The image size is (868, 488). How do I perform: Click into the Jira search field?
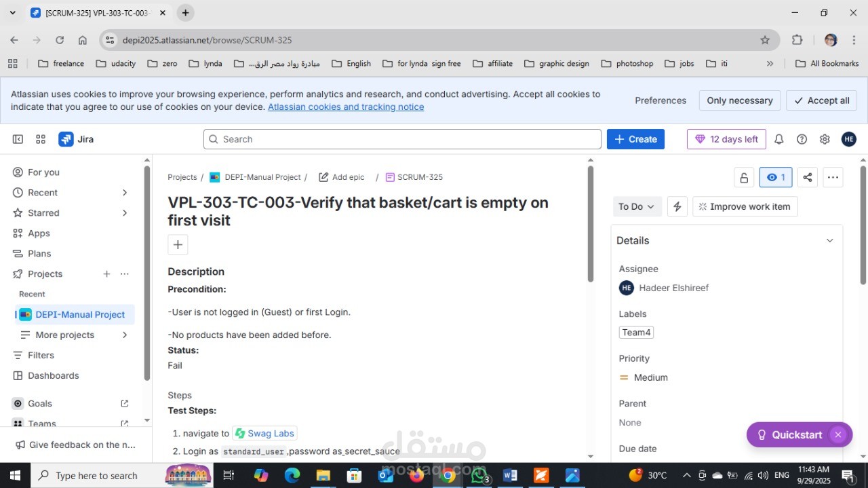tap(402, 139)
